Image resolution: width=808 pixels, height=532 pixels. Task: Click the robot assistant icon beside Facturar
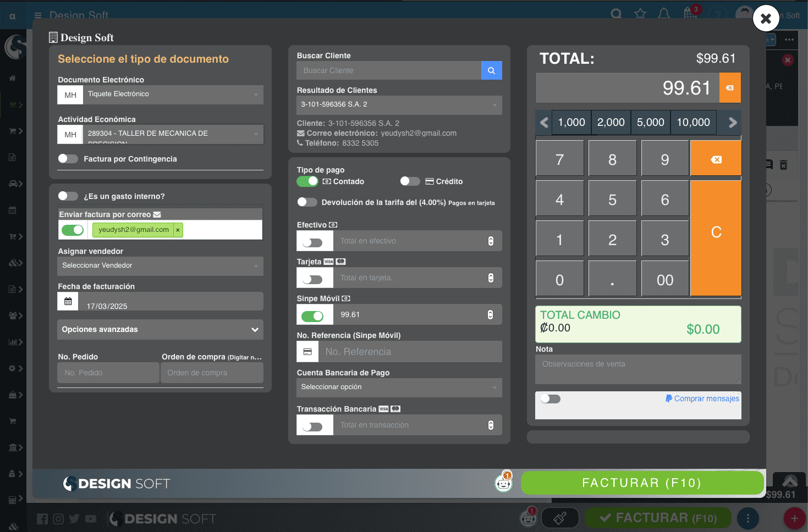(x=503, y=482)
